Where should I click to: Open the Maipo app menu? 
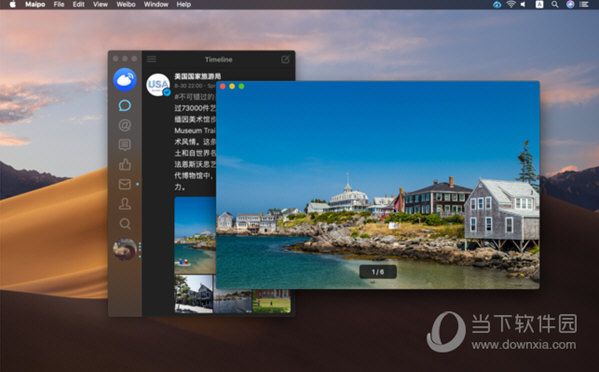[x=35, y=5]
